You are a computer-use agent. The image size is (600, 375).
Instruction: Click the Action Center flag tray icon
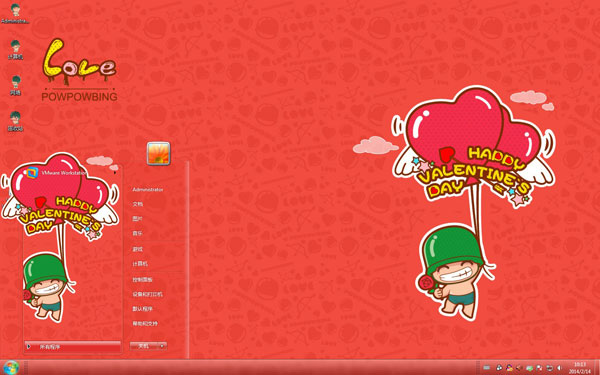[x=539, y=368]
